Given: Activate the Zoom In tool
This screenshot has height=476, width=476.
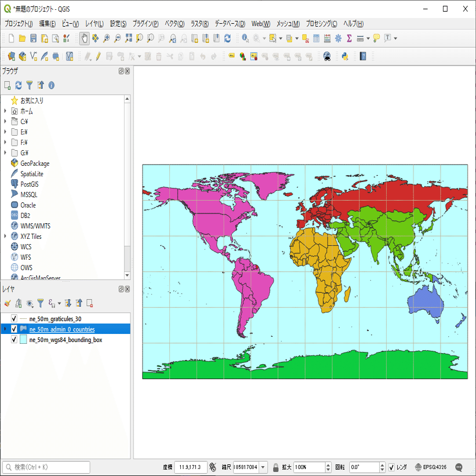Looking at the screenshot, I should [x=106, y=39].
